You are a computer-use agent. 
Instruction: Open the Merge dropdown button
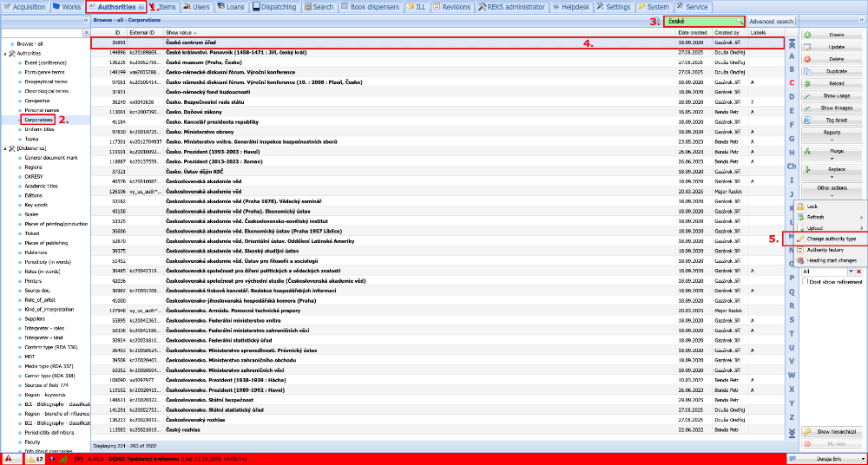point(832,152)
